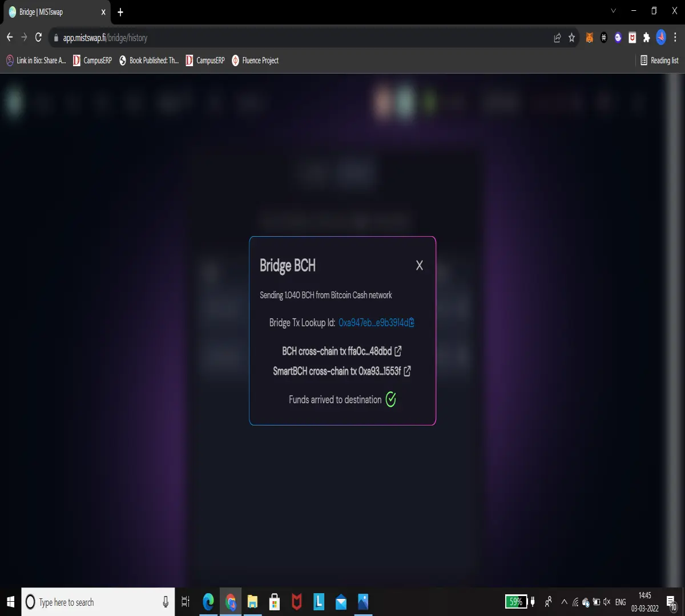Screen dimensions: 685x616
Task: Open Microsoft Store from taskbar
Action: coord(275,602)
